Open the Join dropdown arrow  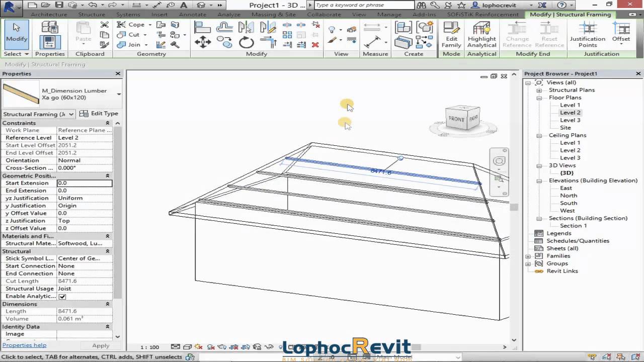point(145,45)
